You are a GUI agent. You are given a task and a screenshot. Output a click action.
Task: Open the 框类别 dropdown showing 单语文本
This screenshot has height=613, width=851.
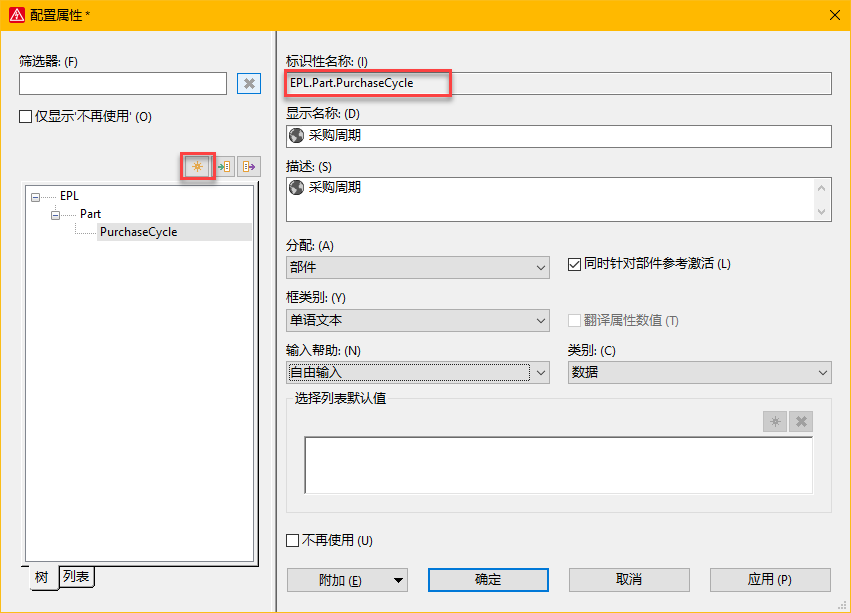coord(417,320)
